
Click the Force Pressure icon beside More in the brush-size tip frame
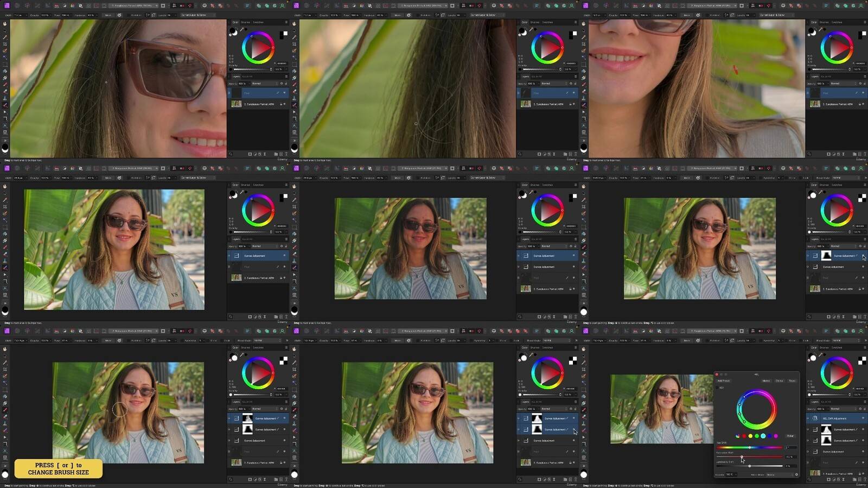119,340
